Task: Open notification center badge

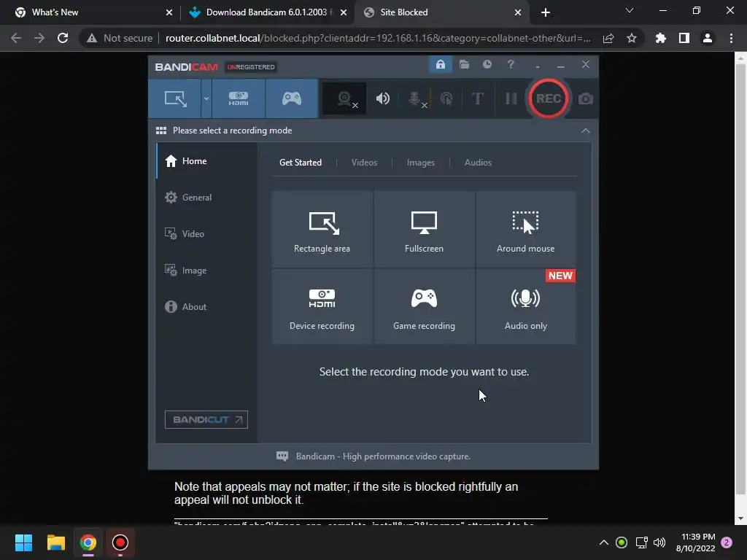Action: pos(727,542)
